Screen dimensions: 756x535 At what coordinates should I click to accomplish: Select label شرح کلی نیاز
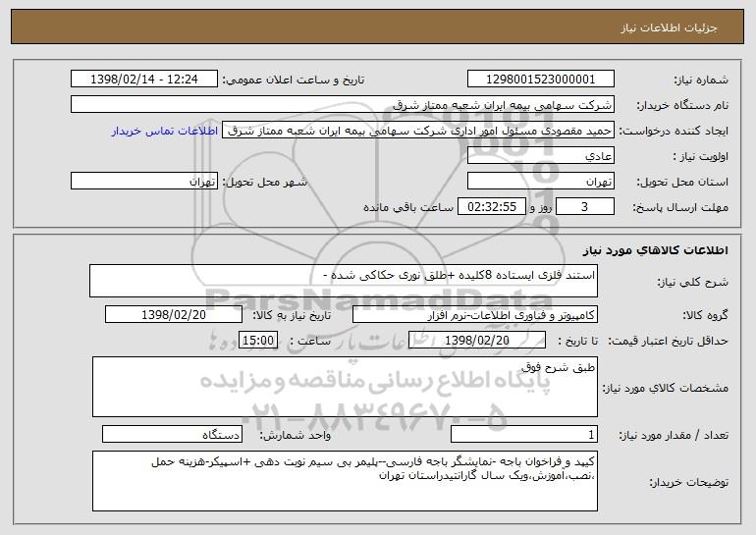point(693,282)
